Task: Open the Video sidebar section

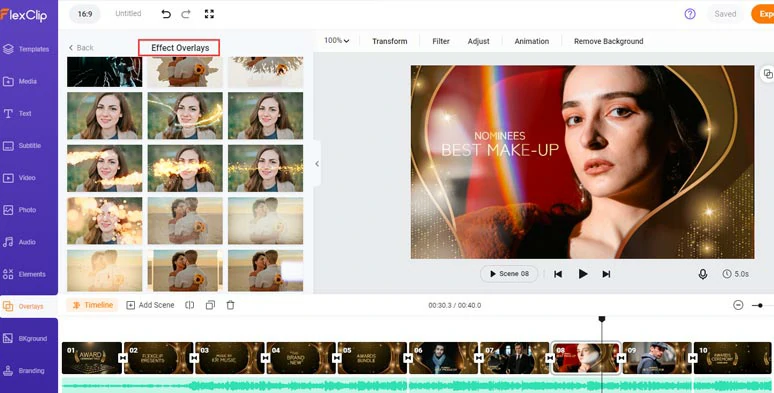Action: (20, 178)
